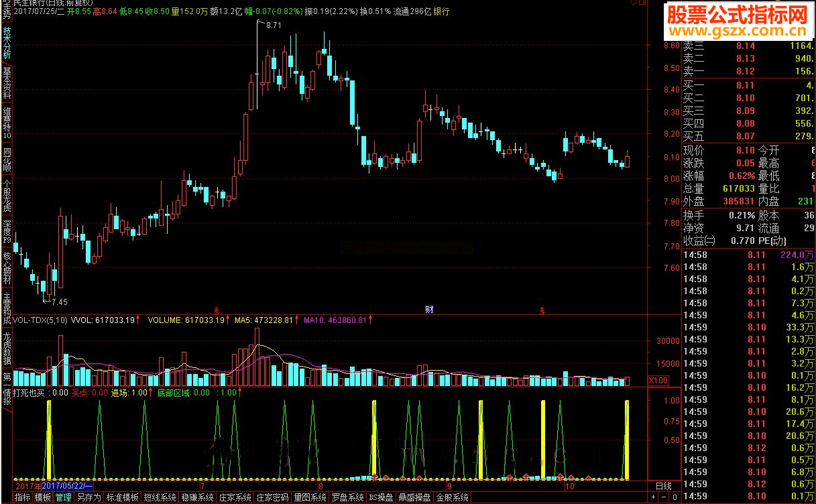Screen dimensions: 816x504
Task: Click the 8.71 high price label on the chart
Action: pos(274,25)
